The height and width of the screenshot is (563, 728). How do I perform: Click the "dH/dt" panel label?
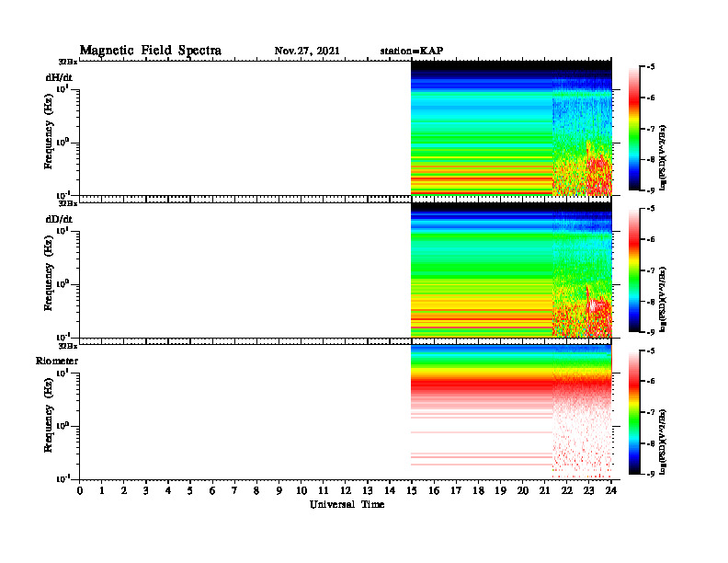tap(59, 78)
